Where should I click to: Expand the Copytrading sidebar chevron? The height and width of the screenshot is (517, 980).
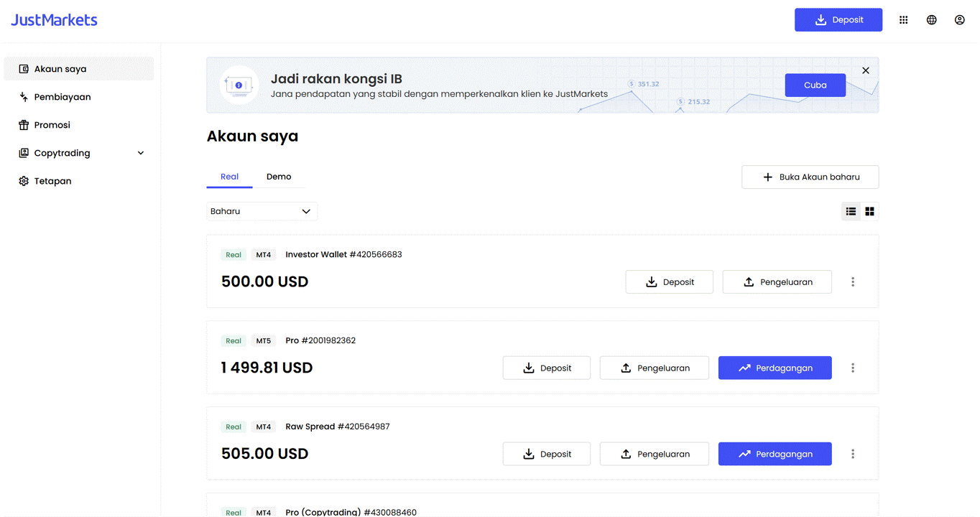pyautogui.click(x=141, y=153)
